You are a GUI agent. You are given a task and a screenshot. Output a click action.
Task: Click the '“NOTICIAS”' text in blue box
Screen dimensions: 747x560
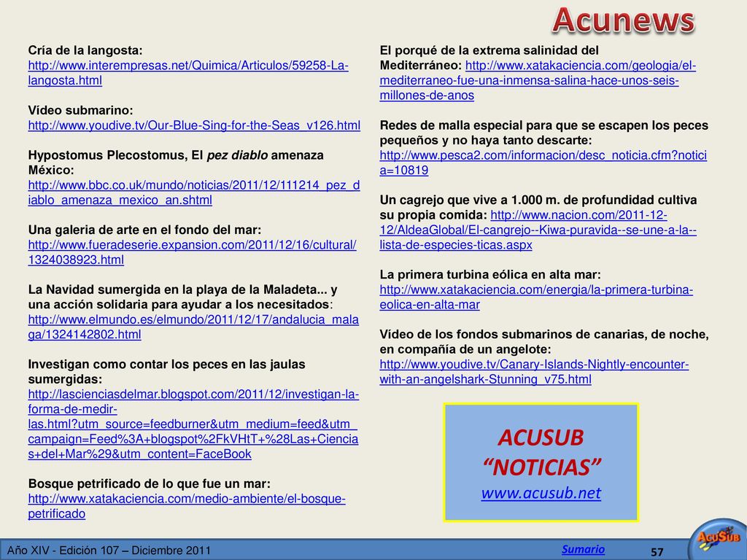pos(542,467)
